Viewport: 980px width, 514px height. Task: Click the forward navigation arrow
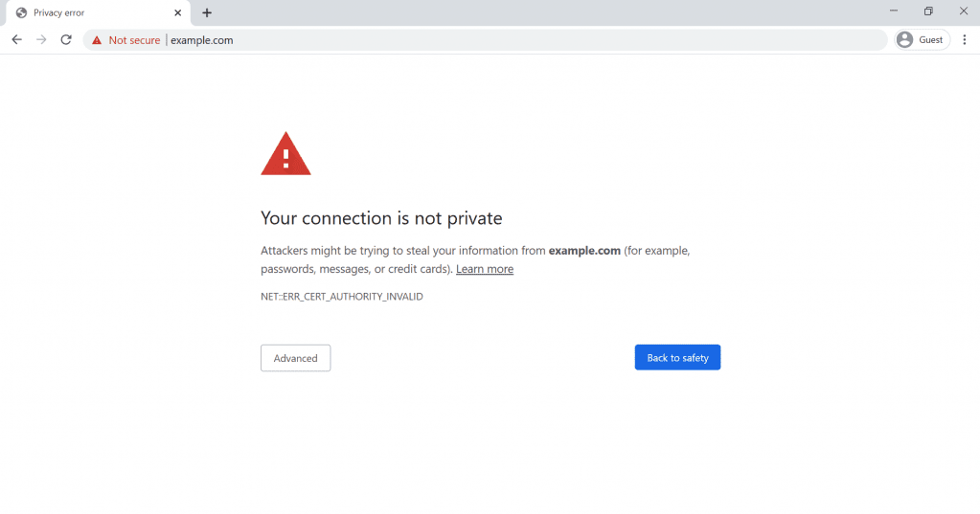(41, 40)
